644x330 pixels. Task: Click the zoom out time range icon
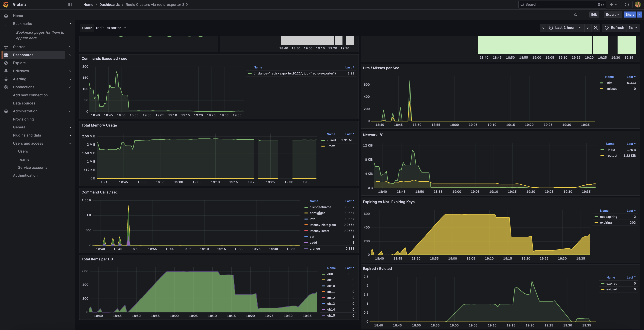click(596, 28)
